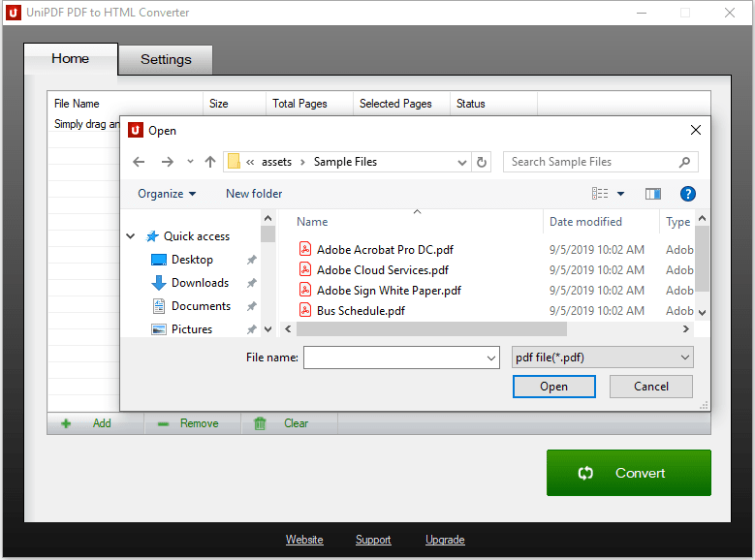This screenshot has height=560, width=755.
Task: Click the pin icon next to Downloads
Action: [251, 283]
